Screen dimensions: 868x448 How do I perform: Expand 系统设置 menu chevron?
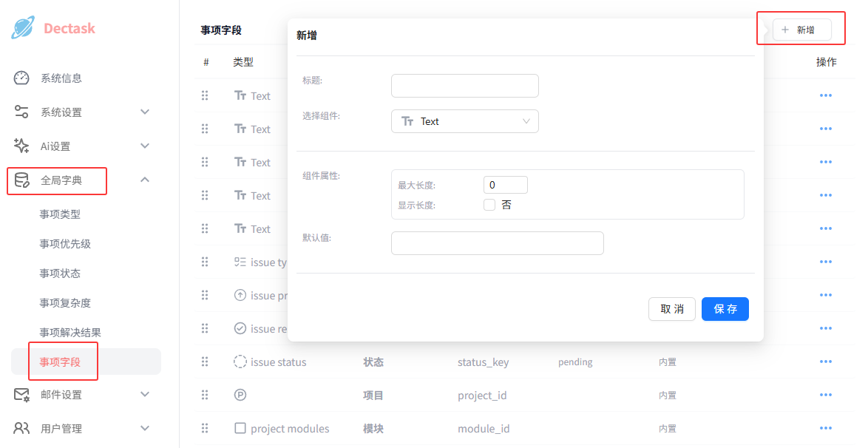click(x=144, y=112)
